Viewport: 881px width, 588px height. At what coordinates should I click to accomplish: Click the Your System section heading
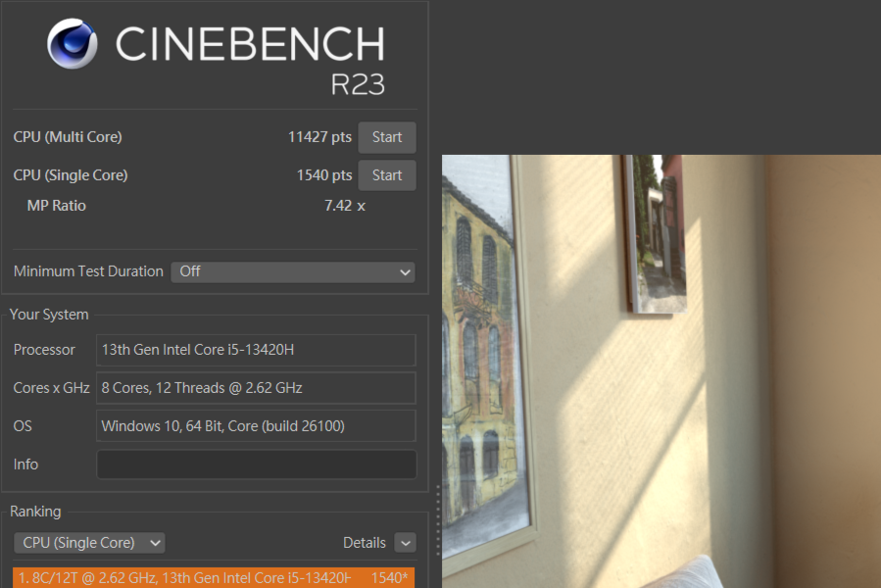coord(49,315)
